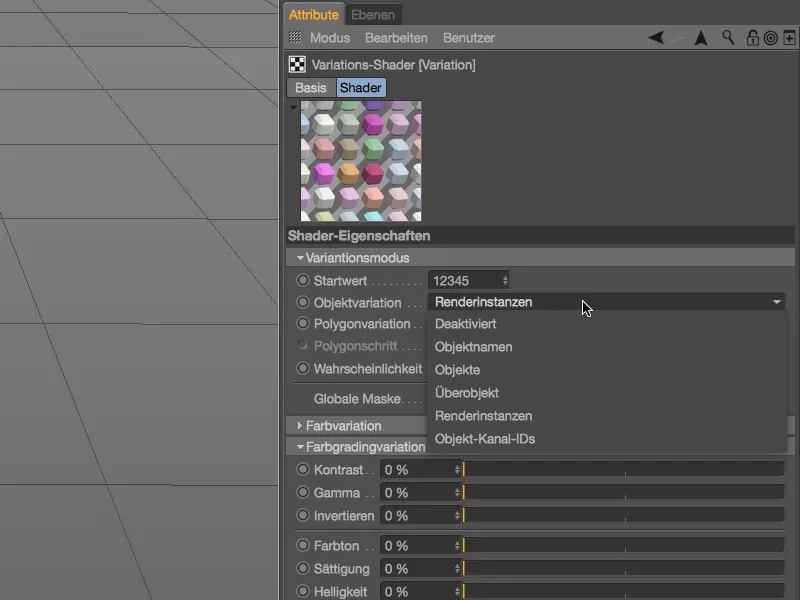Viewport: 800px width, 600px height.
Task: Click the Farbton stepper arrows
Action: pos(457,545)
